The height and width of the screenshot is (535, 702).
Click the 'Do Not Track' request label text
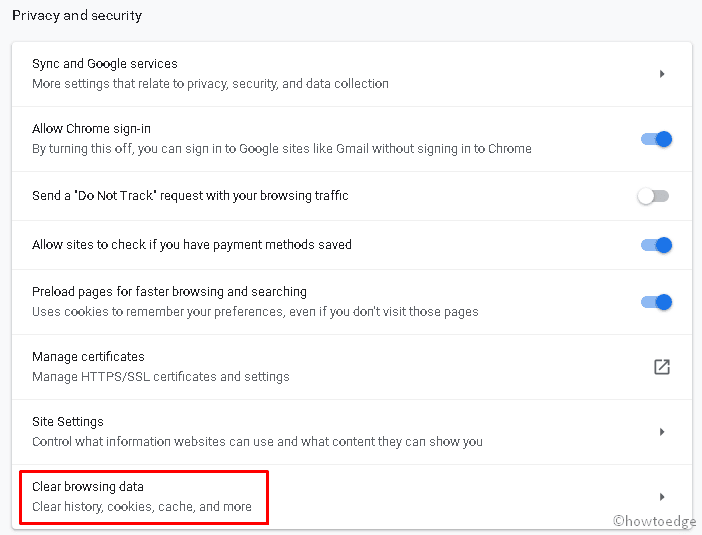coord(190,196)
